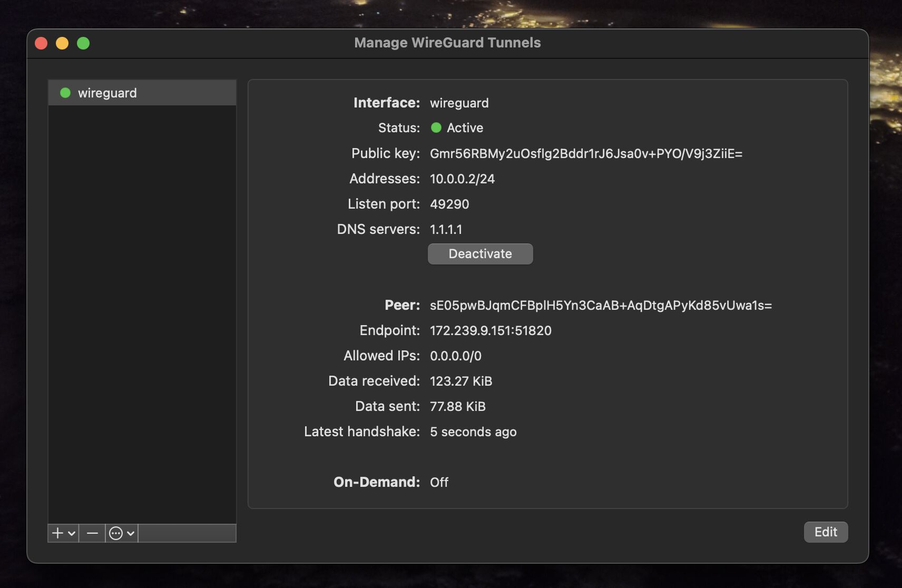
Task: Expand the chevron beside ellipsis icon
Action: 131,534
